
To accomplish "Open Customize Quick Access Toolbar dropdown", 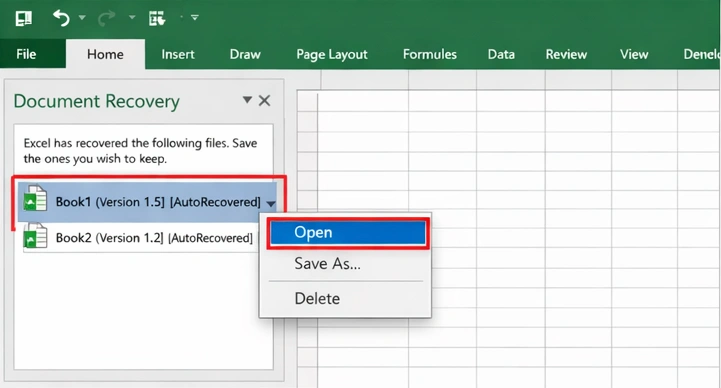I will pos(195,17).
